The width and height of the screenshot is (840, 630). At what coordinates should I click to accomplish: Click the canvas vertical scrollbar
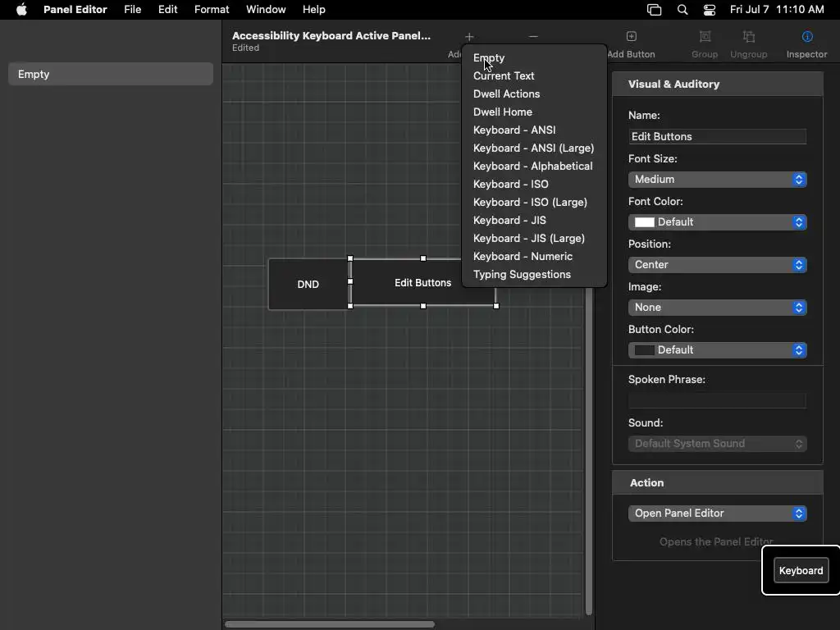(x=589, y=450)
